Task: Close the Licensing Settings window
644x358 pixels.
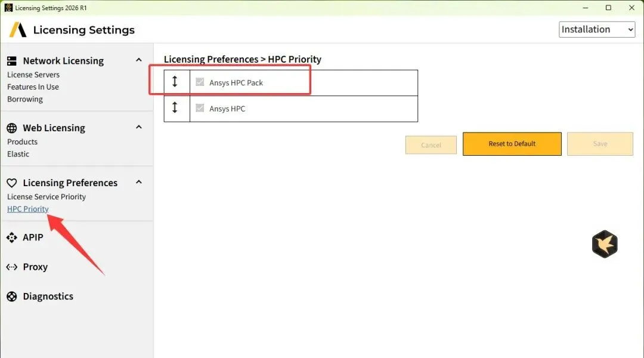Action: (631, 8)
